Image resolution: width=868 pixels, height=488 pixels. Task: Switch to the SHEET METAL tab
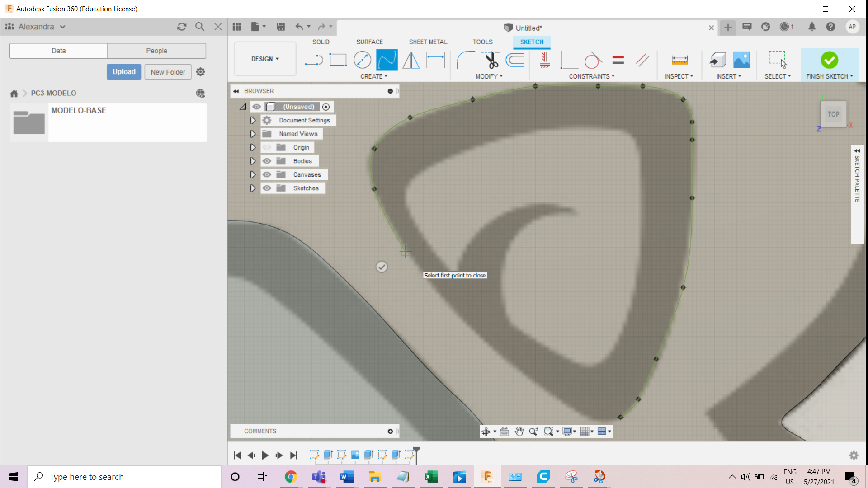[x=428, y=42]
